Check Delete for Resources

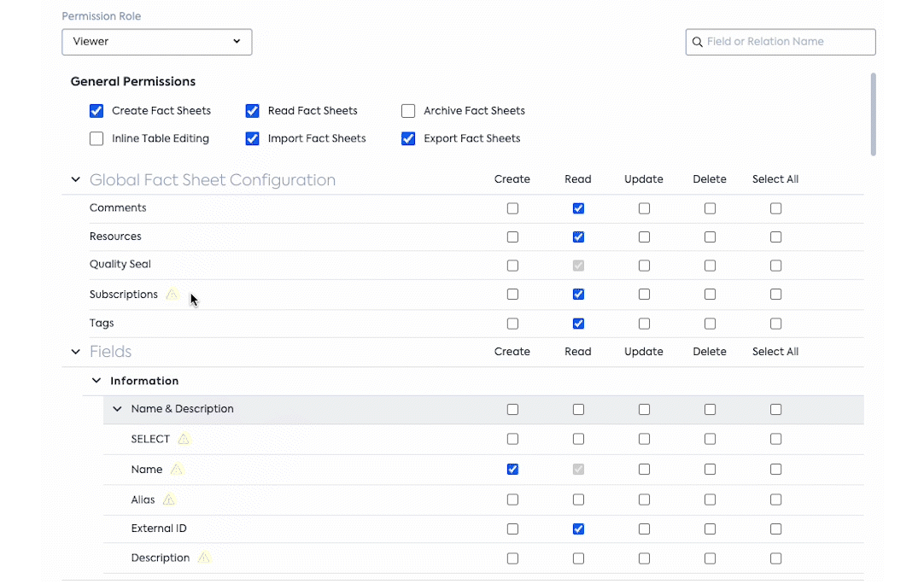tap(711, 237)
